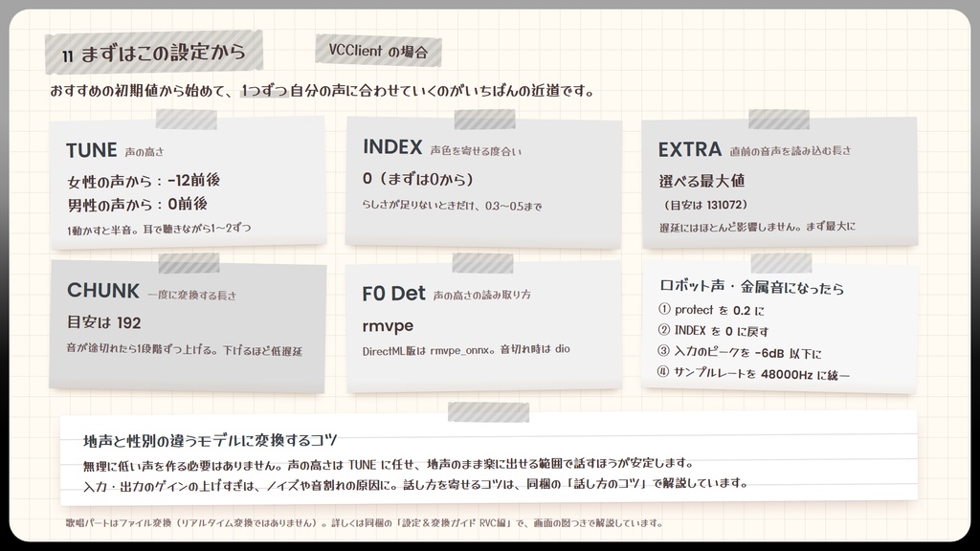Click step '① protect を 0.2 に'
This screenshot has width=980, height=551.
coord(711,310)
